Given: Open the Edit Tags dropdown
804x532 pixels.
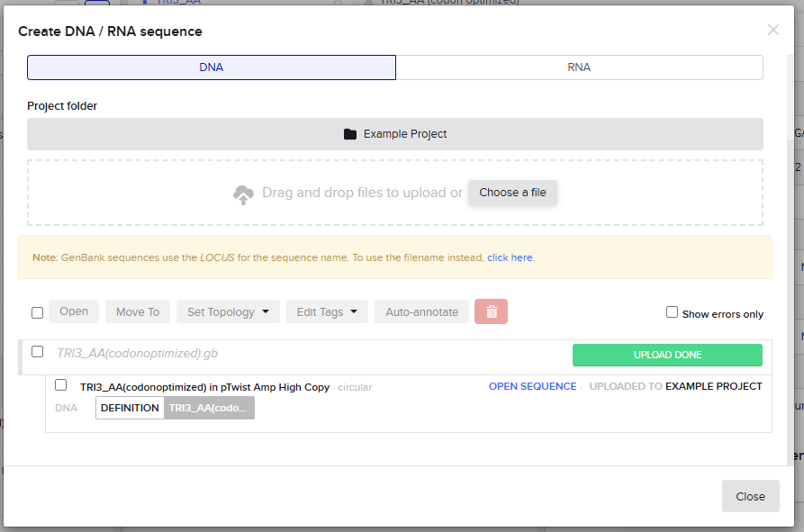Looking at the screenshot, I should pyautogui.click(x=327, y=311).
